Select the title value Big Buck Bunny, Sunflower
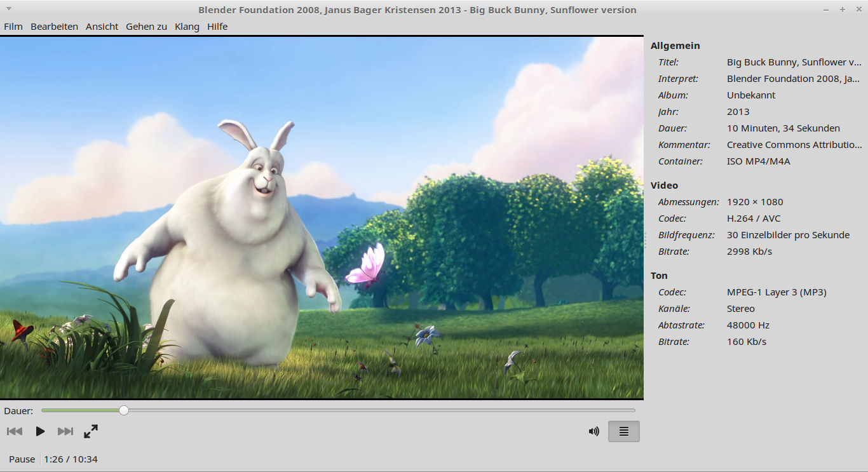 [x=794, y=62]
